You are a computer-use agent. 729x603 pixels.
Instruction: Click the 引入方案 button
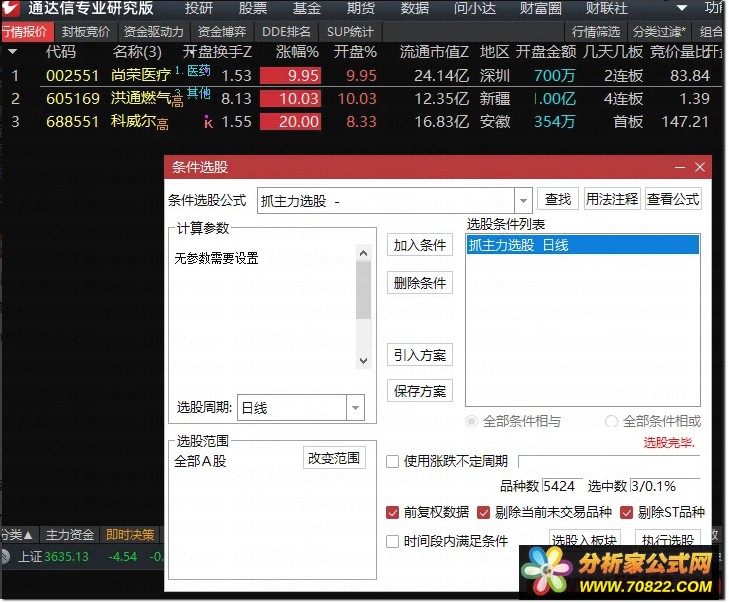pos(420,355)
